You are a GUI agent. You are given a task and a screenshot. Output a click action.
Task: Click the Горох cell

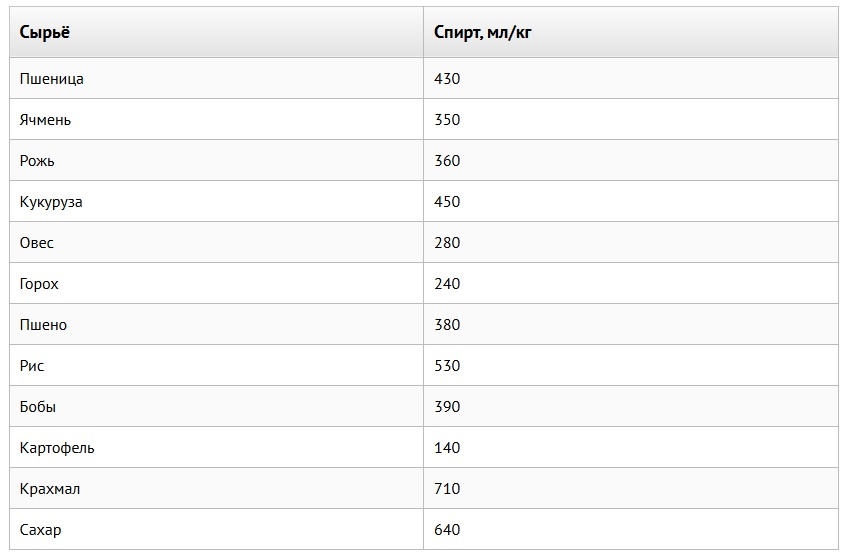click(x=40, y=284)
